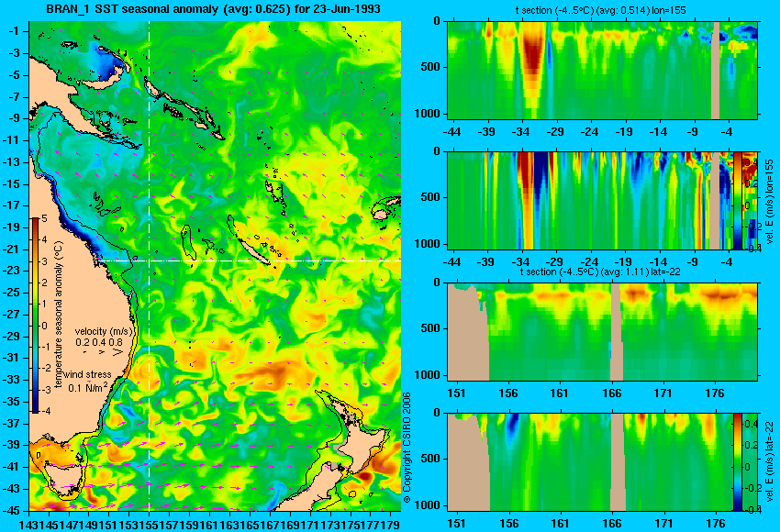780x532 pixels.
Task: Click the lat=-22 velocity color scale bar
Action: coord(737,462)
